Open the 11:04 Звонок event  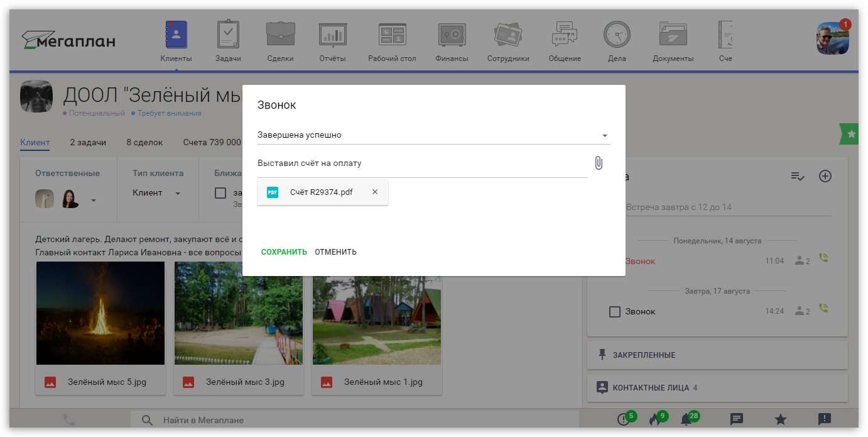point(641,261)
